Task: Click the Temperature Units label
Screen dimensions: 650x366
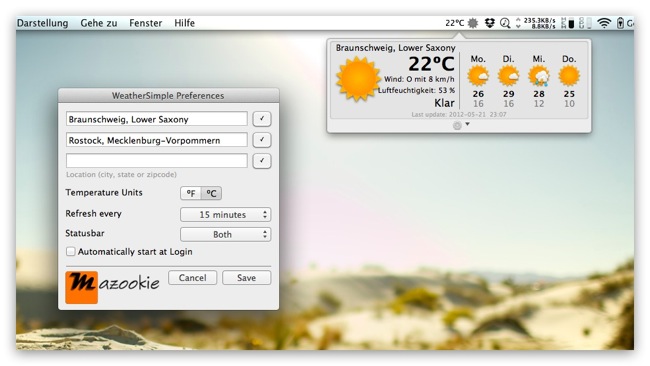Action: pos(104,192)
